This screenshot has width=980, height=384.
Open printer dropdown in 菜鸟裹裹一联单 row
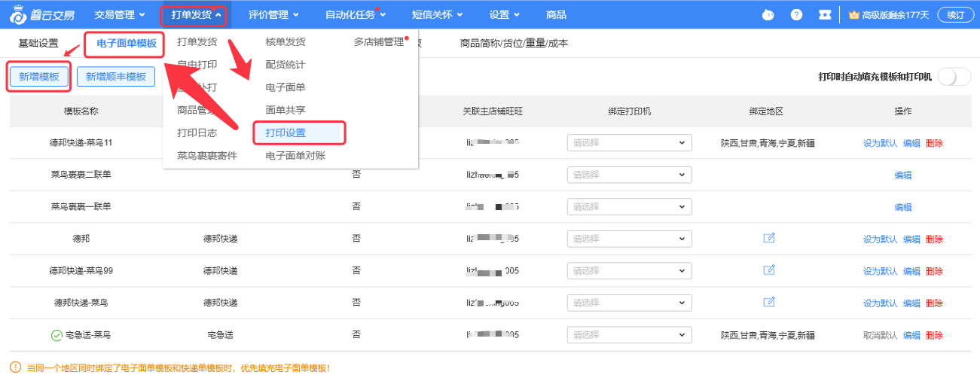click(629, 206)
